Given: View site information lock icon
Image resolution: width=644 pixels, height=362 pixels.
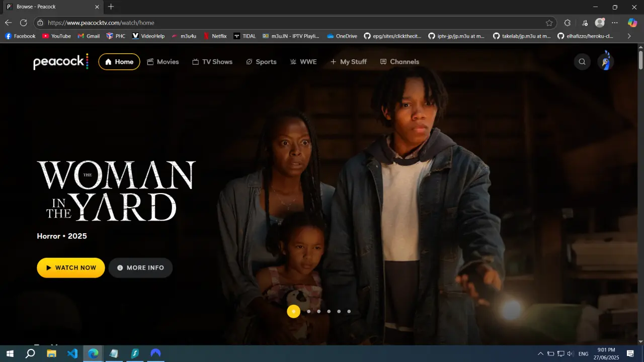Looking at the screenshot, I should click(40, 23).
